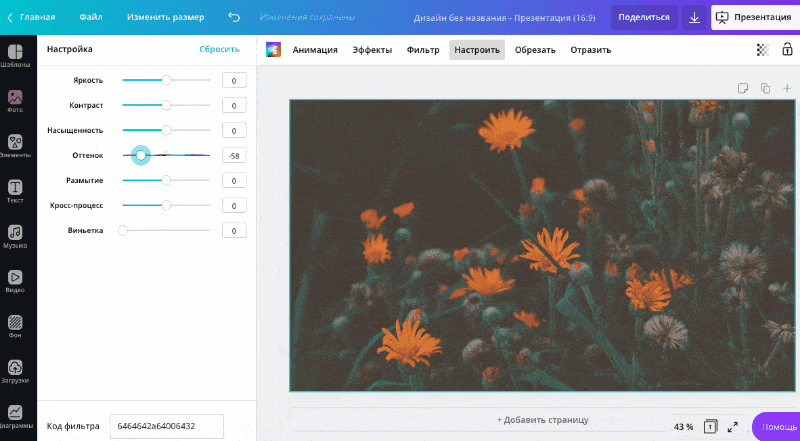Open the Изменить размер menu
Screen dimensions: 800x441
[x=165, y=17]
